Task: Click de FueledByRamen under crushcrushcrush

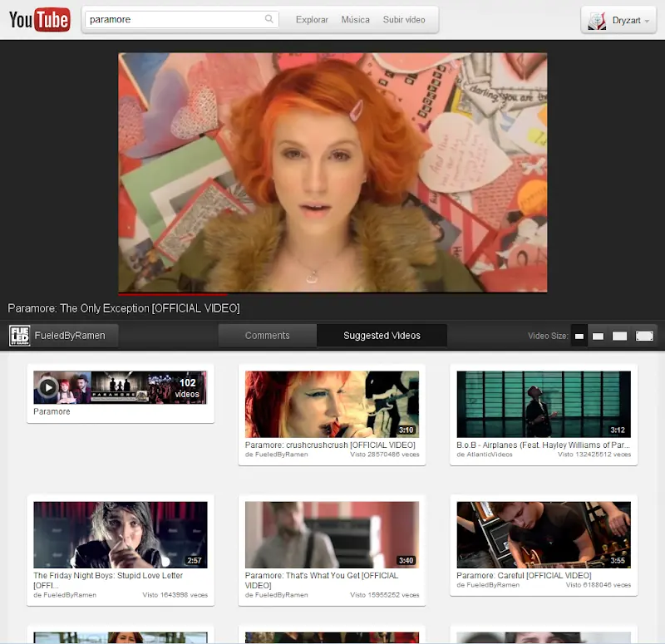Action: (x=277, y=455)
